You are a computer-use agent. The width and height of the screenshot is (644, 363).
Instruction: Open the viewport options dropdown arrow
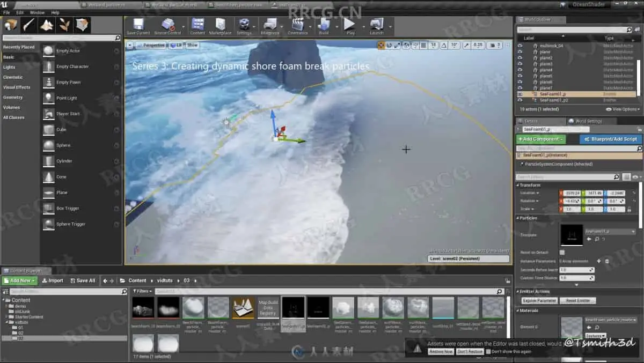coord(130,46)
